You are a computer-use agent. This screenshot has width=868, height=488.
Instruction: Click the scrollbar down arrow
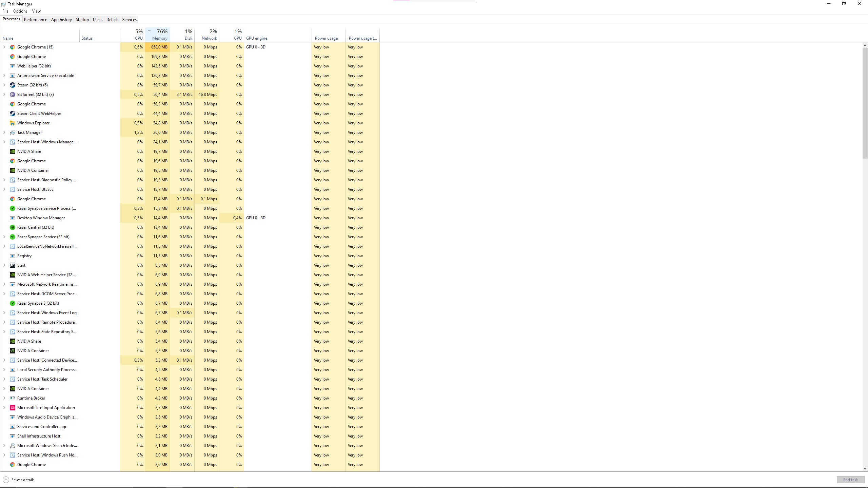click(865, 469)
